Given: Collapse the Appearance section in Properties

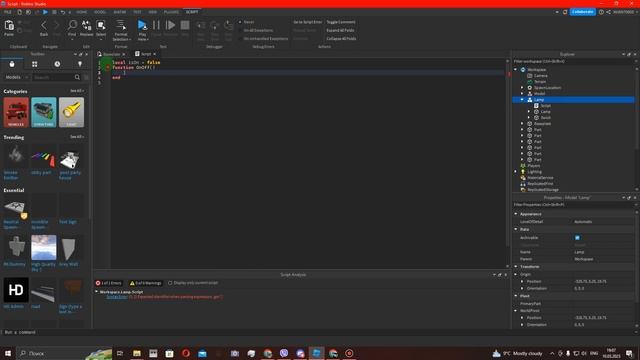Looking at the screenshot, I should [516, 214].
